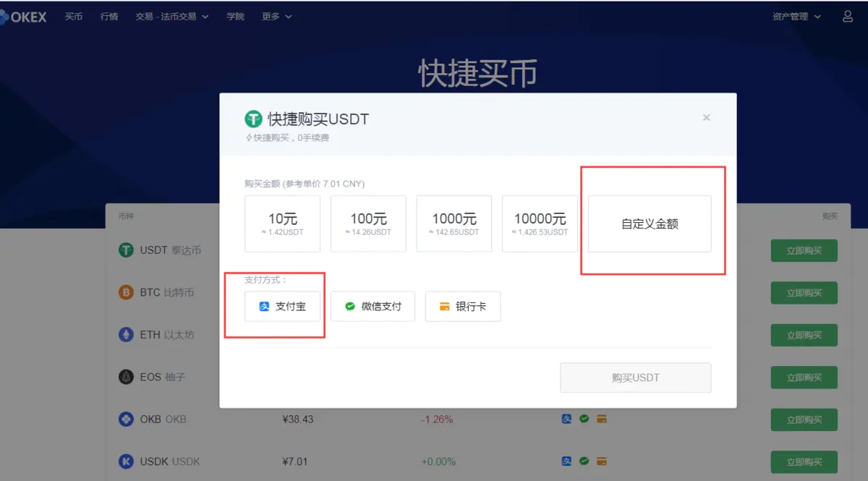Open the 买币 menu item
This screenshot has height=481, width=868.
[74, 17]
